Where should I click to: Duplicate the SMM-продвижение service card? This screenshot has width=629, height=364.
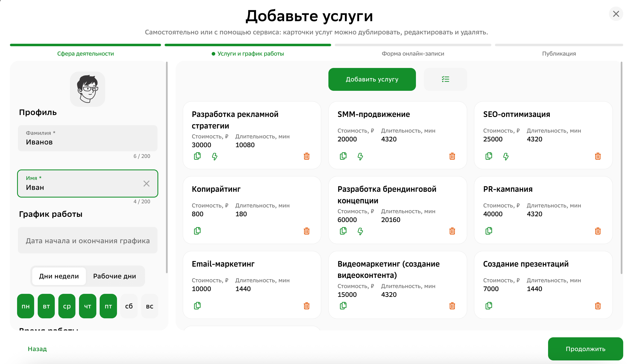point(343,156)
